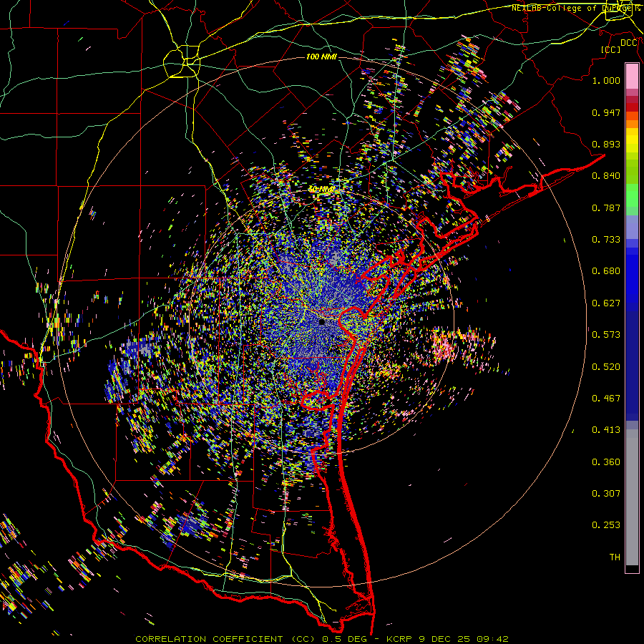This screenshot has height=644, width=644.
Task: Pick the pink swatch at top of color bar
Action: [x=632, y=76]
